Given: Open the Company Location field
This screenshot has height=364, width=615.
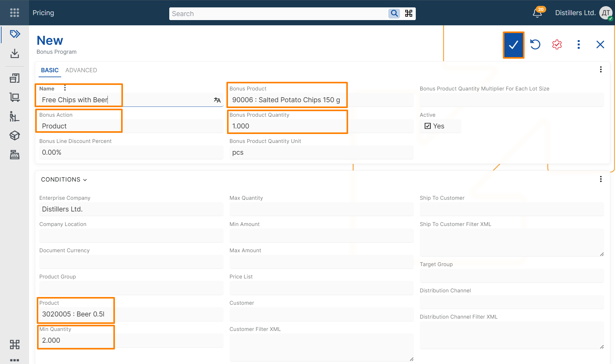Looking at the screenshot, I should [x=131, y=235].
